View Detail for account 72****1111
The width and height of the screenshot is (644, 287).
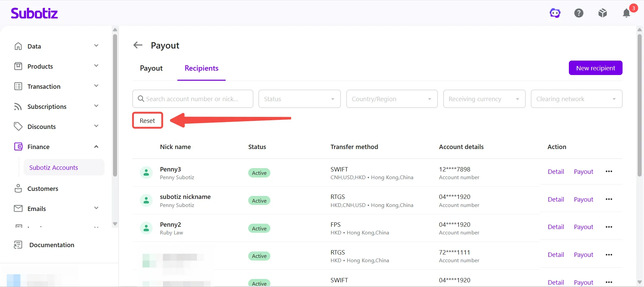tap(556, 255)
